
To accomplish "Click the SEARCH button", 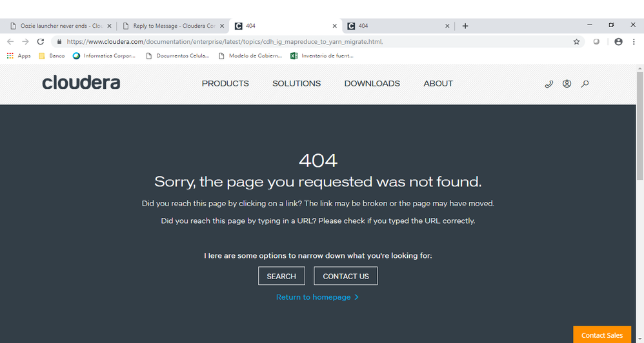I will click(281, 276).
